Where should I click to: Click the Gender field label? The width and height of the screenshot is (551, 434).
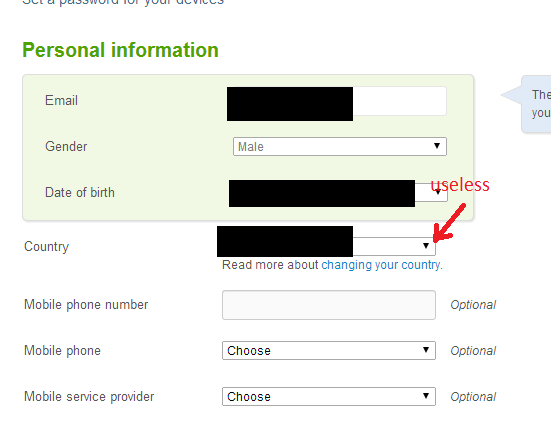click(x=66, y=146)
